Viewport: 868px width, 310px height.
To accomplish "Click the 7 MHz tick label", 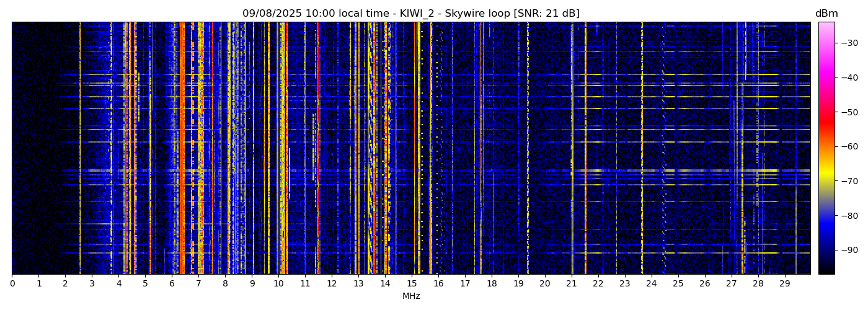I will coord(198,283).
